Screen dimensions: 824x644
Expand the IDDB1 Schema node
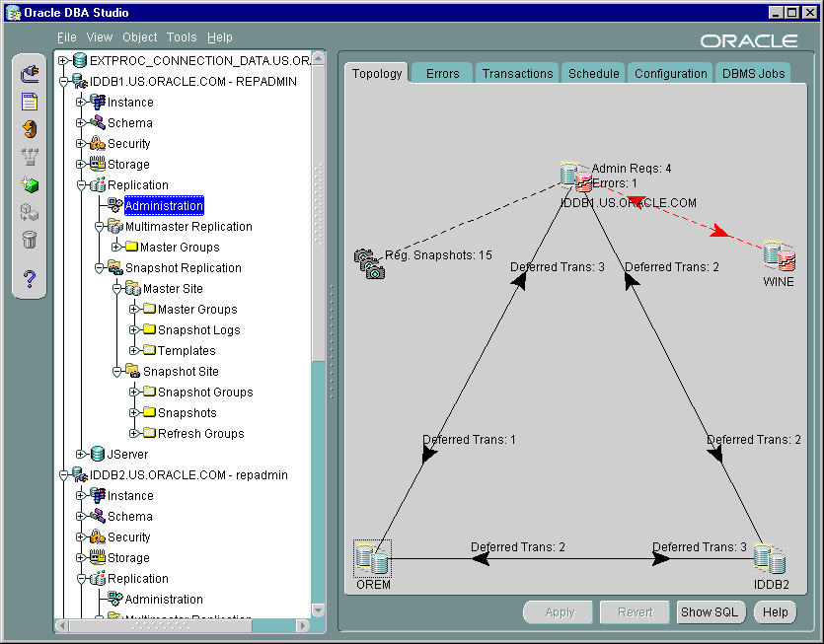[80, 122]
